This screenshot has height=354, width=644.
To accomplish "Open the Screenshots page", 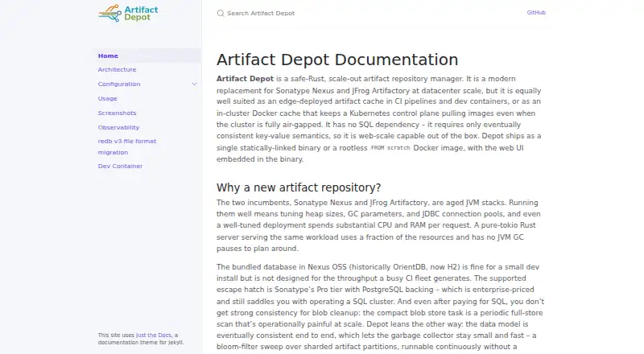I will point(117,113).
